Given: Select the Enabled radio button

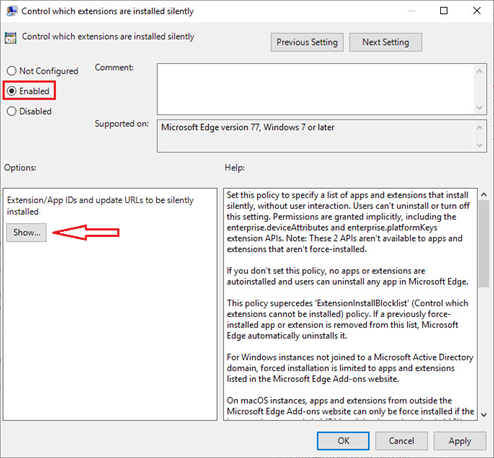Looking at the screenshot, I should coord(12,91).
